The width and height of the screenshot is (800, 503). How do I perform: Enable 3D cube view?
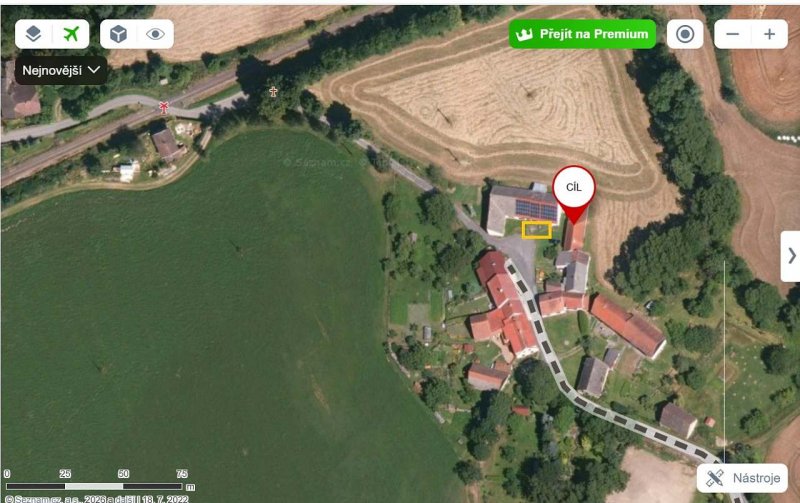point(118,34)
